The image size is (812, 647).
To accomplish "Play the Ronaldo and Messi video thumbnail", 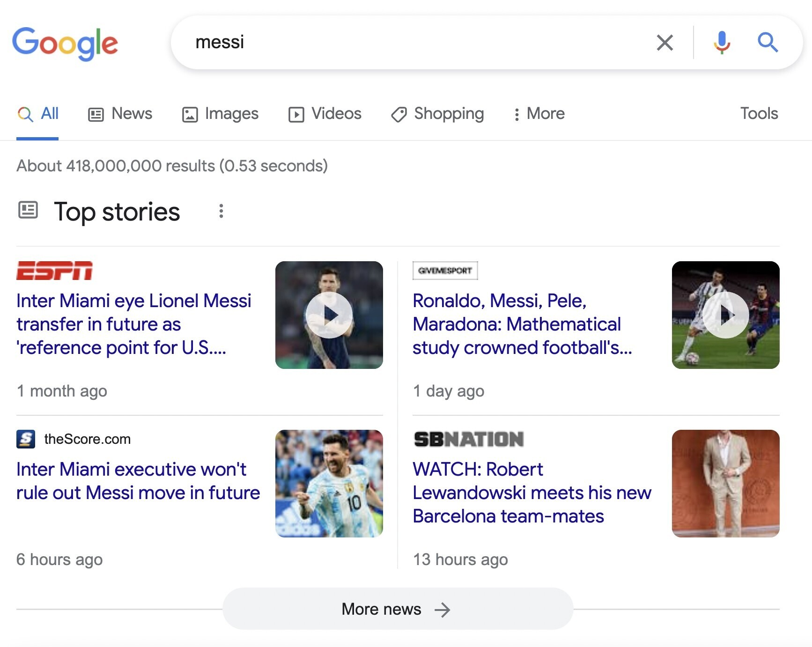I will click(725, 315).
